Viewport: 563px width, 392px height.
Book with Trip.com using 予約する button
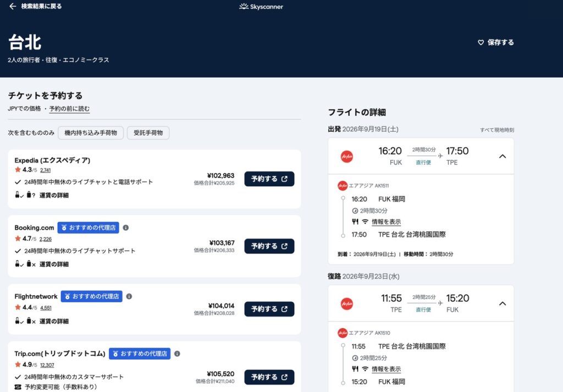pyautogui.click(x=269, y=377)
